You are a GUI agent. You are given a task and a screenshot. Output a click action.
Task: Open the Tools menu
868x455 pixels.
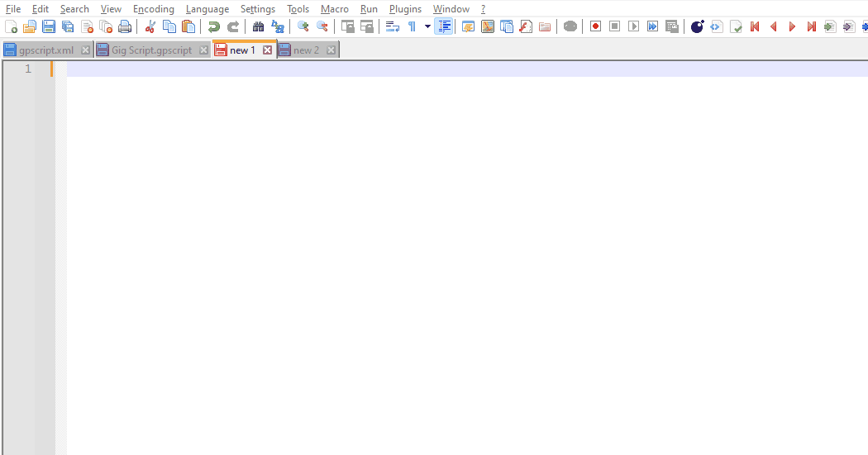pos(298,9)
